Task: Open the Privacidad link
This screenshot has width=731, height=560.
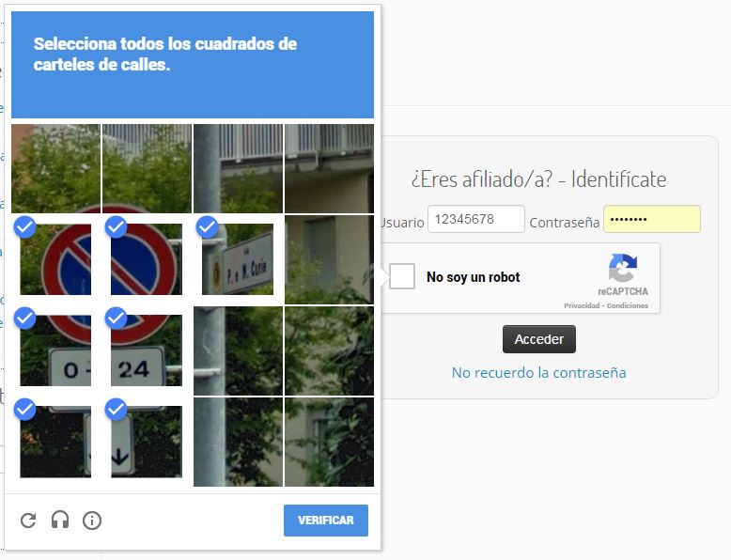Action: (582, 306)
